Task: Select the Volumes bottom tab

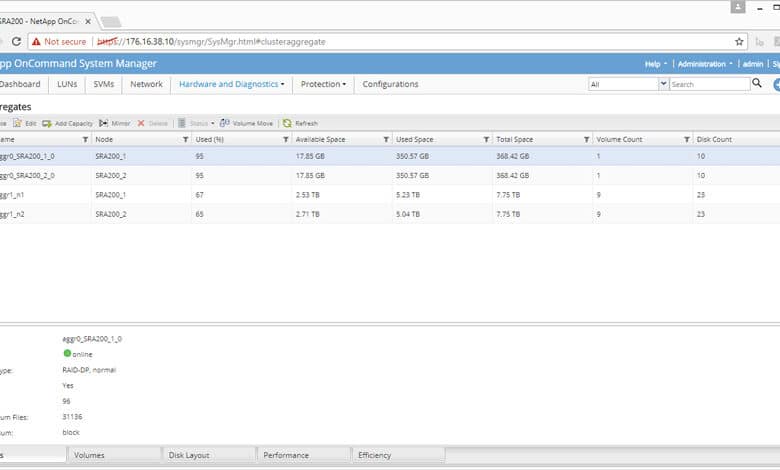Action: point(114,455)
